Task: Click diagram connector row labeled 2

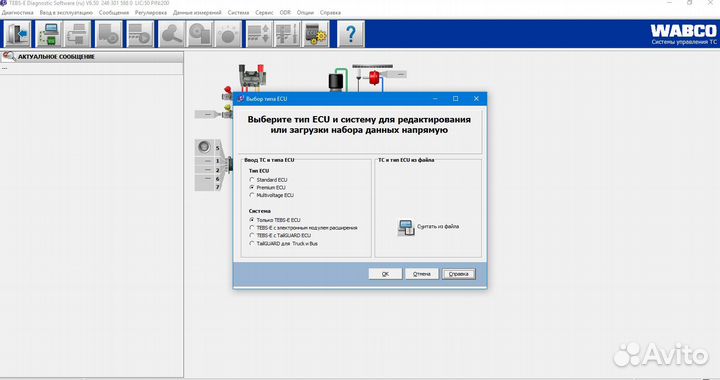Action: (x=209, y=170)
